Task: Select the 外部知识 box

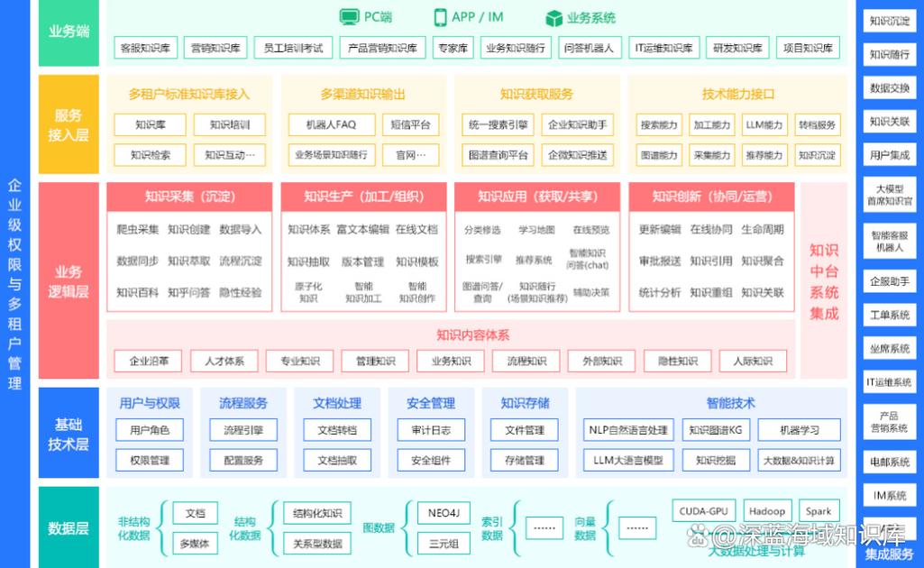Action: [601, 362]
